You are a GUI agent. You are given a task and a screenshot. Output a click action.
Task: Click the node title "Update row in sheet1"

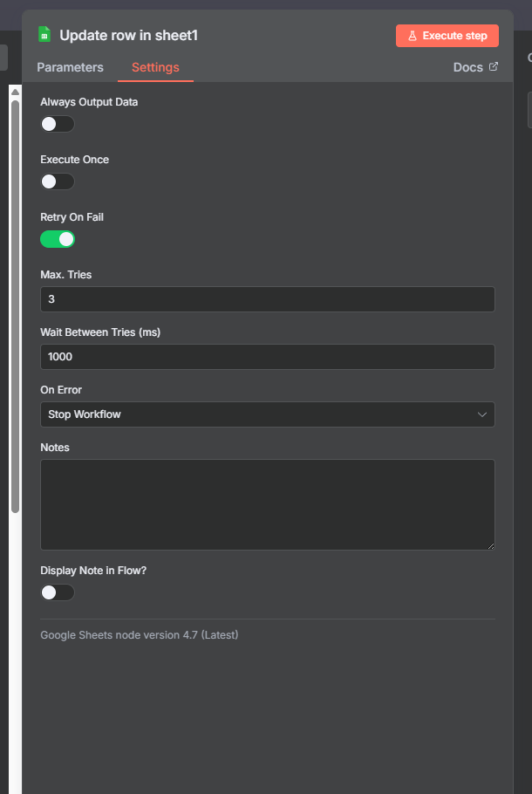[x=127, y=36]
